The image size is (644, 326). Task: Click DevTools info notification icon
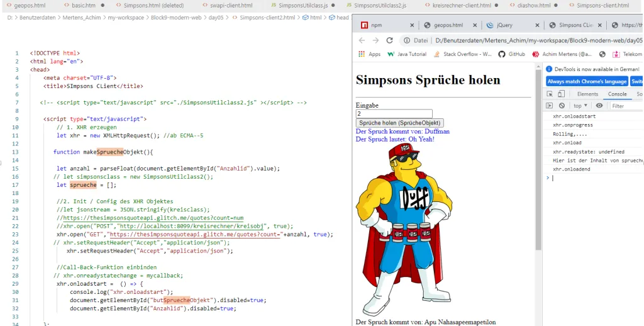click(x=549, y=69)
